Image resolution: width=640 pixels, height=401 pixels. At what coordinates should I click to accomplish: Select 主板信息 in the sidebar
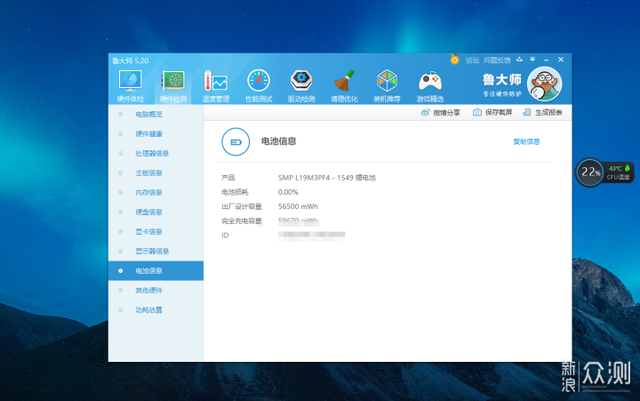pos(156,173)
